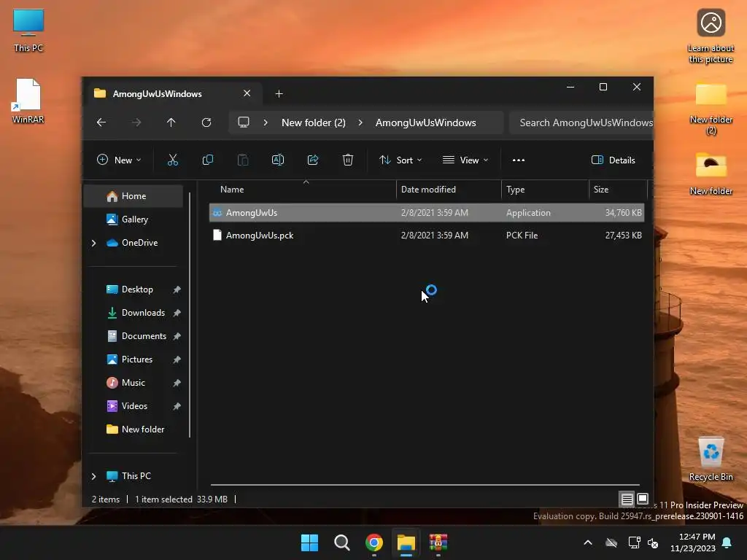Viewport: 747px width, 560px height.
Task: Open Pictures in navigation pane
Action: pos(133,359)
